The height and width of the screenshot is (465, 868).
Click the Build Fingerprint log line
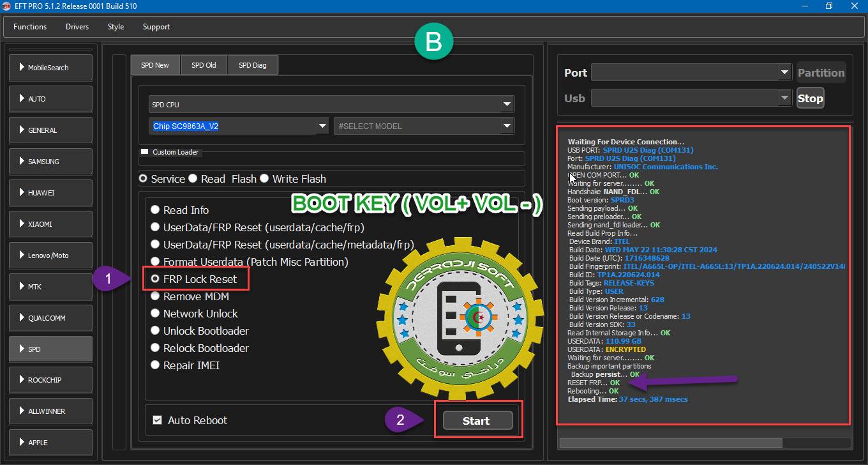pyautogui.click(x=707, y=266)
